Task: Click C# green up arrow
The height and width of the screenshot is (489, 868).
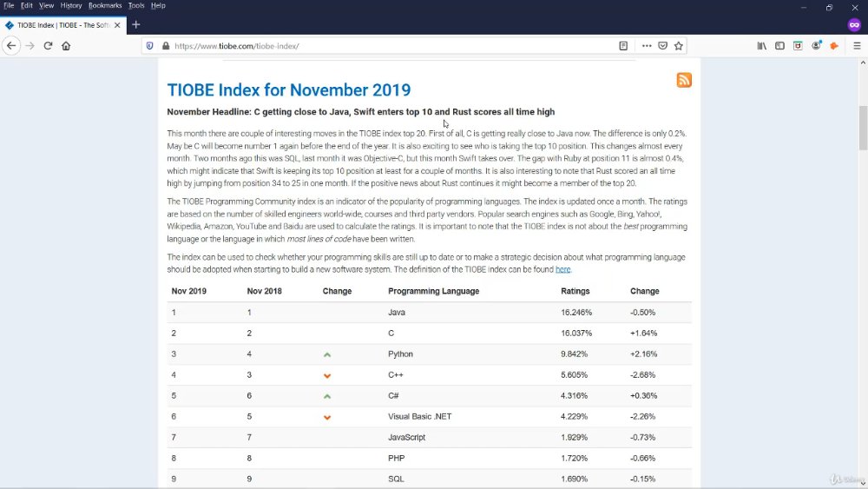Action: click(327, 396)
